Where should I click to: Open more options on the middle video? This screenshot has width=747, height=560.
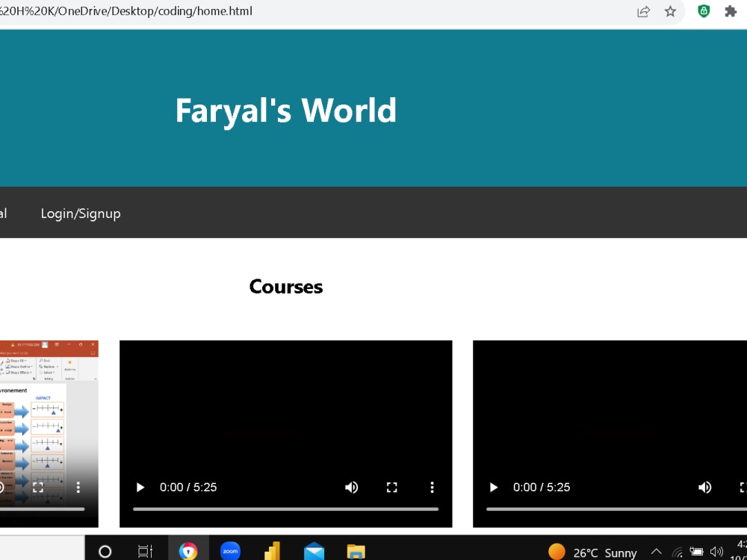[432, 487]
